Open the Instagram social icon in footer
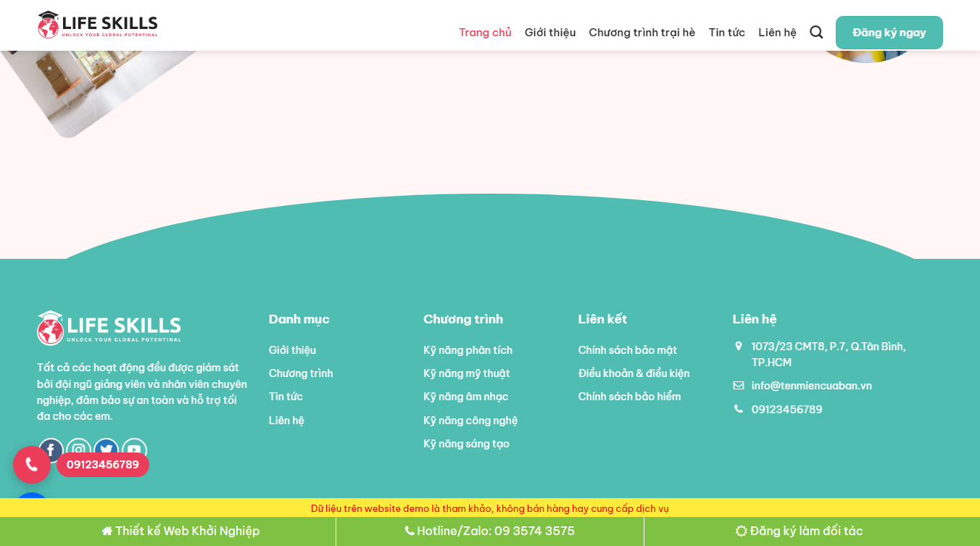The width and height of the screenshot is (980, 546). tap(79, 450)
